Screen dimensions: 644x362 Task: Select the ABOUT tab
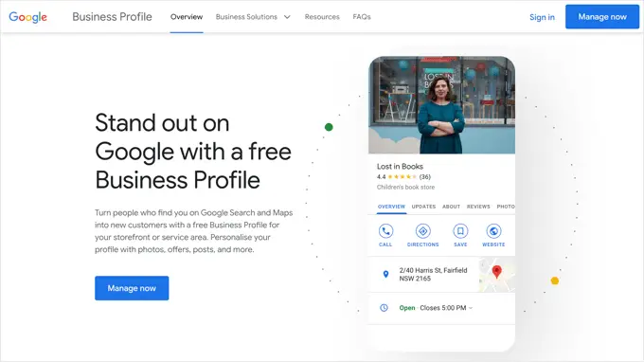click(x=451, y=207)
